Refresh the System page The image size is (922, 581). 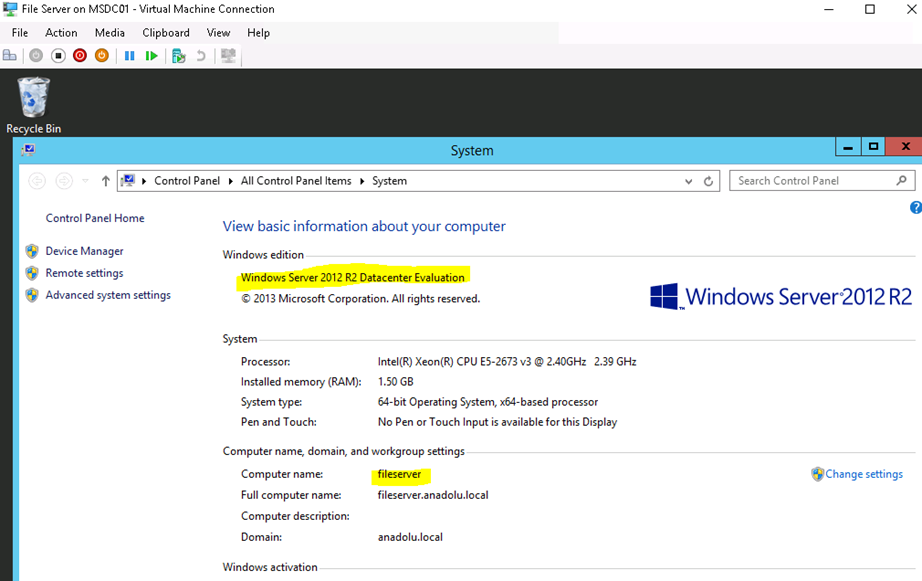point(709,181)
